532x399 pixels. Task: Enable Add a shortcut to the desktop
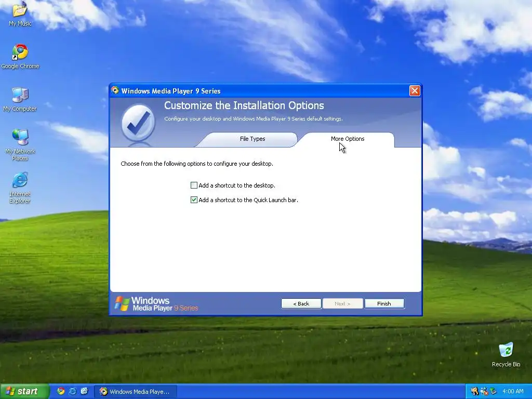tap(194, 185)
